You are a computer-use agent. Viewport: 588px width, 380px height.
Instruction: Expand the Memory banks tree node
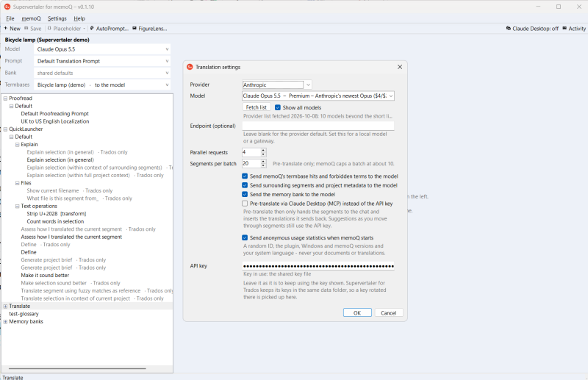pyautogui.click(x=6, y=321)
